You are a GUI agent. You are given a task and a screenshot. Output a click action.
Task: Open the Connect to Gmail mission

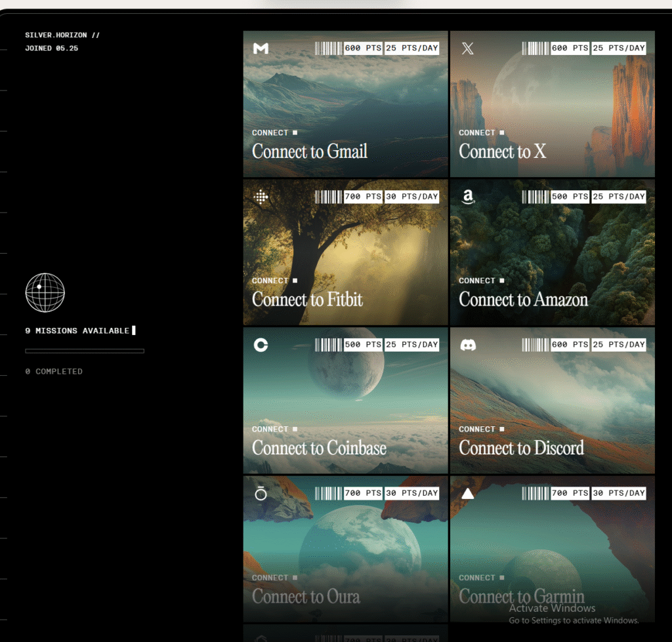click(310, 151)
